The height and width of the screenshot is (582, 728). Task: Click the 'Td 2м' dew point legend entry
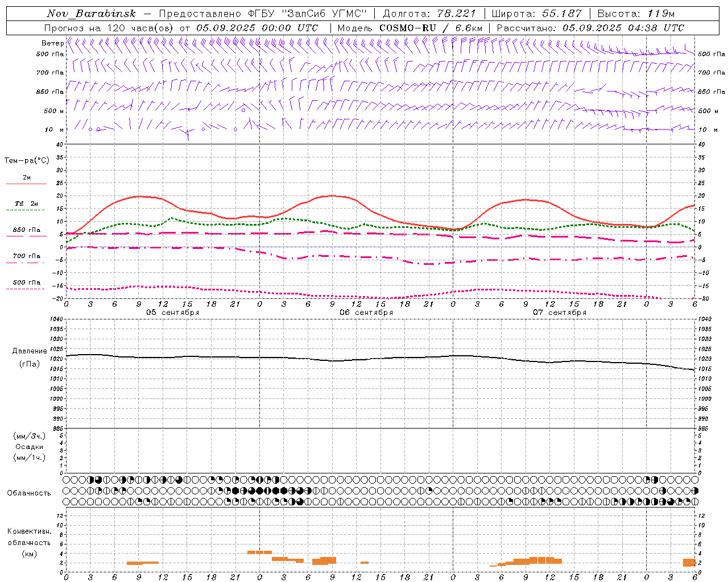[x=26, y=204]
